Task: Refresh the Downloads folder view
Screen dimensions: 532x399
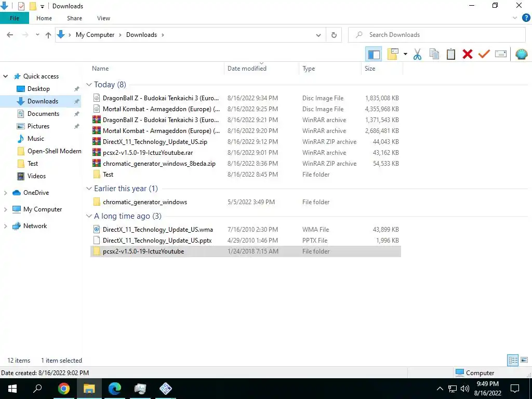Action: [x=334, y=35]
